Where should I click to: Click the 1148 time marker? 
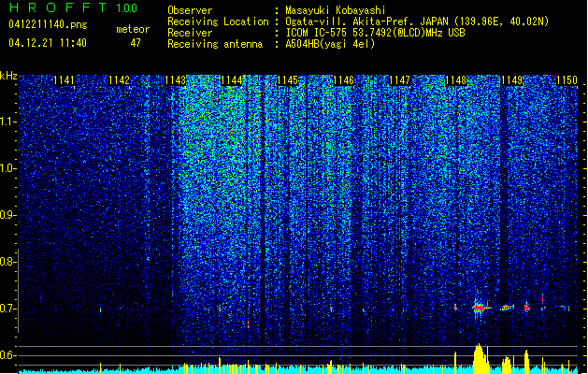tap(455, 80)
